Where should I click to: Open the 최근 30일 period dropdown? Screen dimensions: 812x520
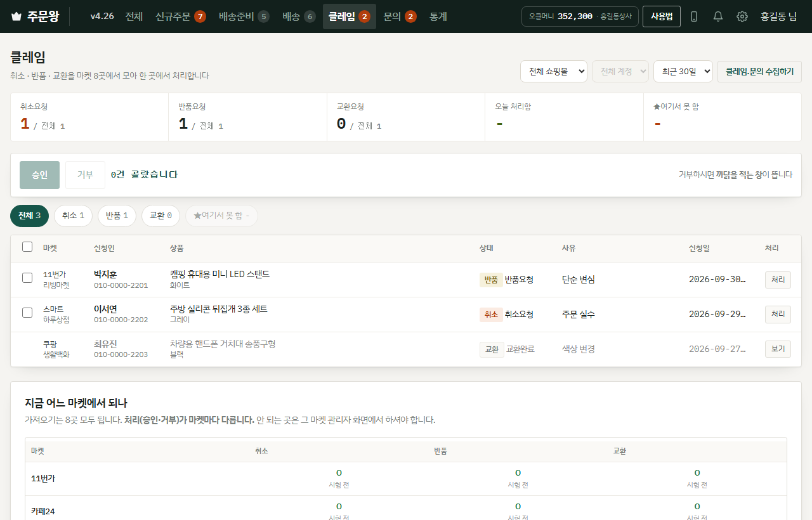coord(683,72)
